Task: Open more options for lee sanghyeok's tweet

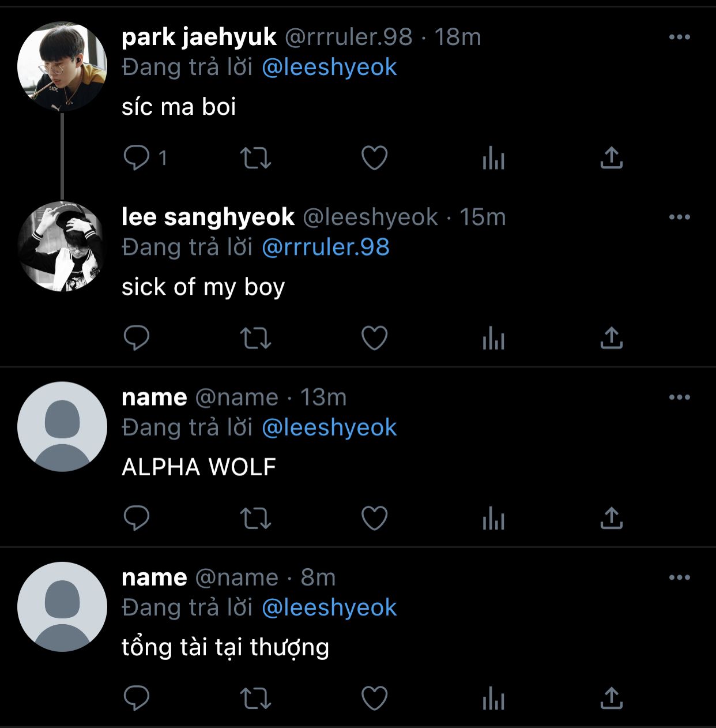Action: pyautogui.click(x=680, y=217)
